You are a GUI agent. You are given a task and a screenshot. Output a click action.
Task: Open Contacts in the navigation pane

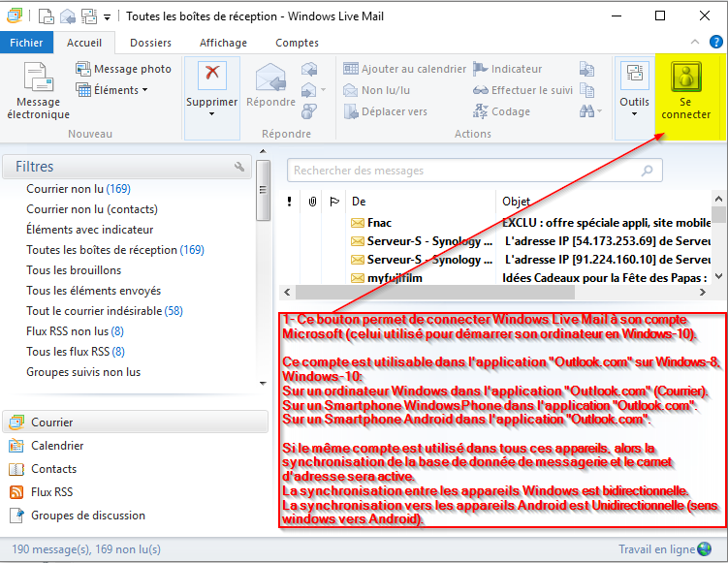pos(43,469)
